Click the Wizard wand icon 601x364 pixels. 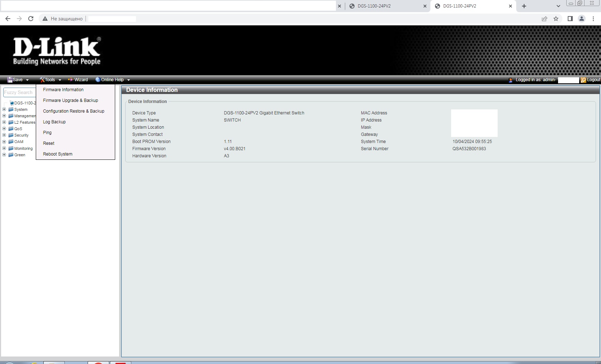click(70, 80)
